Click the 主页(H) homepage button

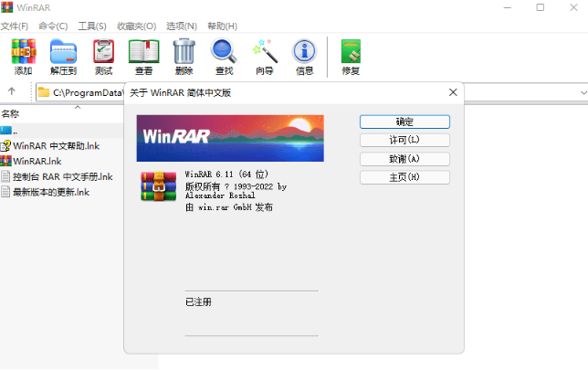tap(404, 177)
